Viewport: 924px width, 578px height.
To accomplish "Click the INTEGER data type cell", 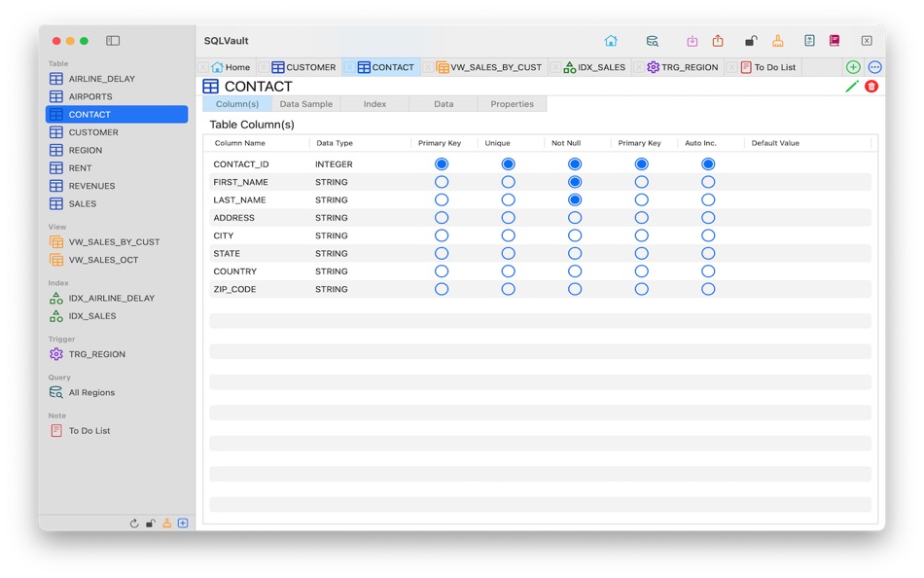I will point(334,164).
